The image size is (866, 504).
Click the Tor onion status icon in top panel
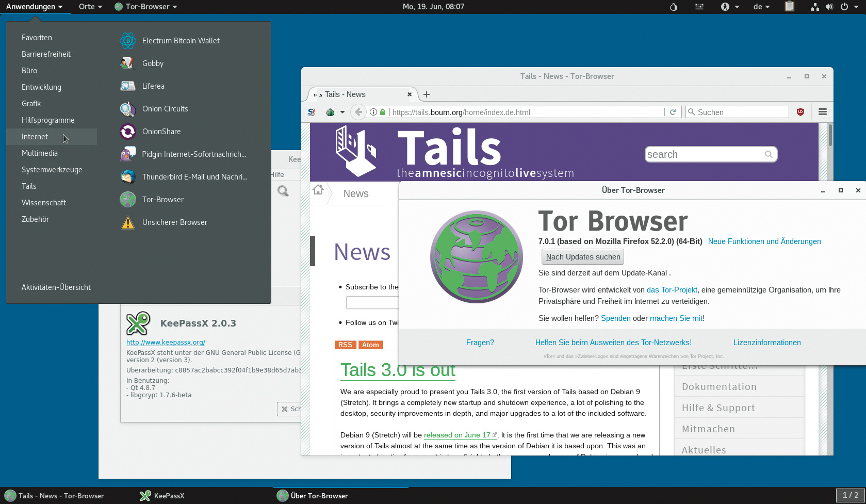[674, 7]
